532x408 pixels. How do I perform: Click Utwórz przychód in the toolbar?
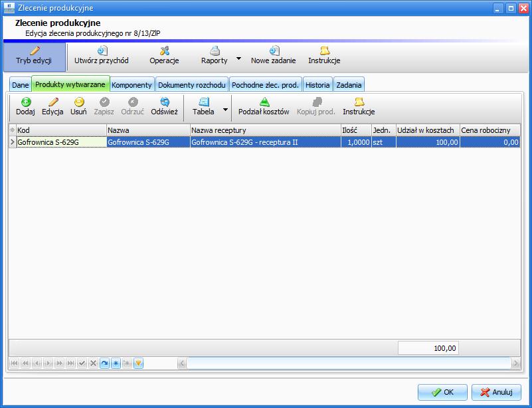pyautogui.click(x=101, y=56)
